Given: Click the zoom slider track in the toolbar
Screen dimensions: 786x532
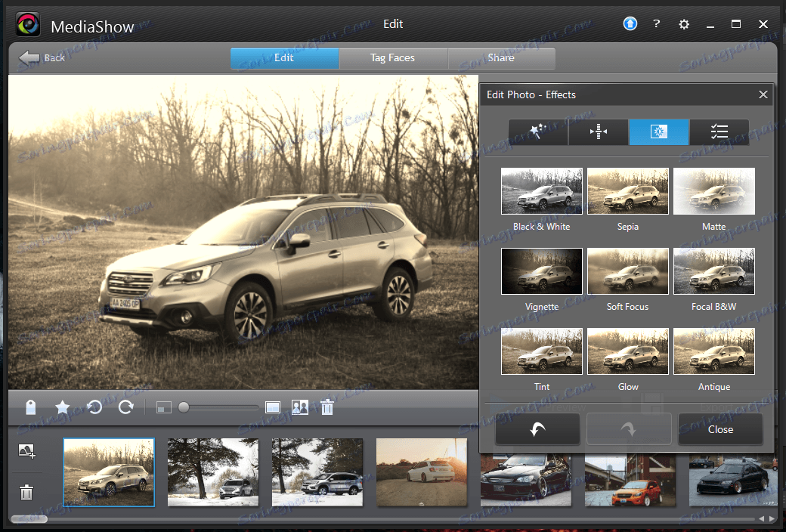Looking at the screenshot, I should [x=221, y=407].
